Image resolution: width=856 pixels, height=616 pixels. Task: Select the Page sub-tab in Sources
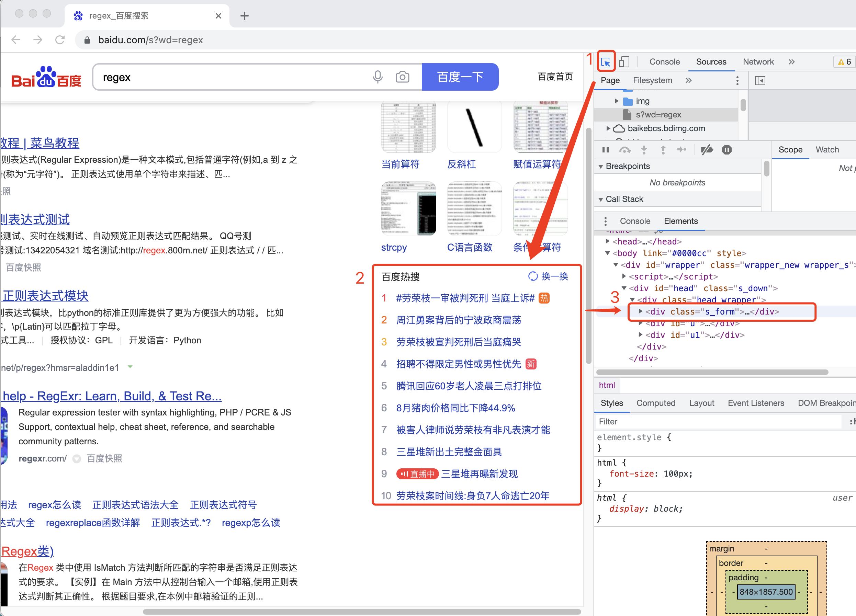coord(610,80)
